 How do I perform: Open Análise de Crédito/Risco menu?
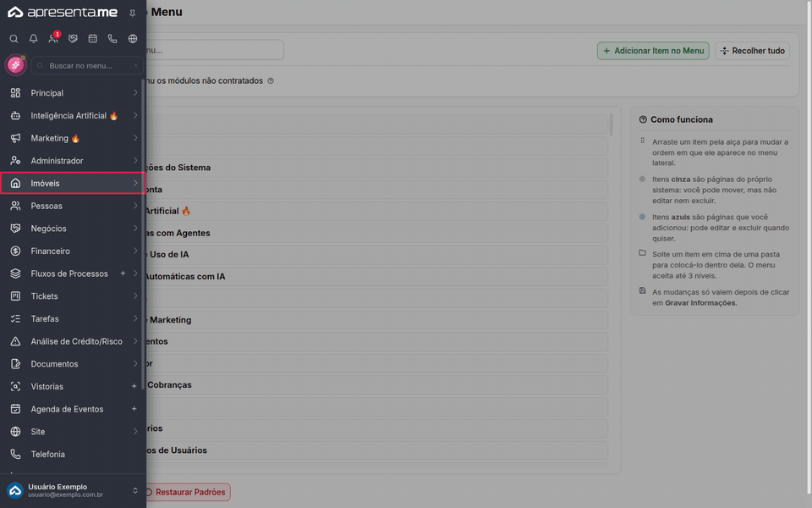[71, 341]
